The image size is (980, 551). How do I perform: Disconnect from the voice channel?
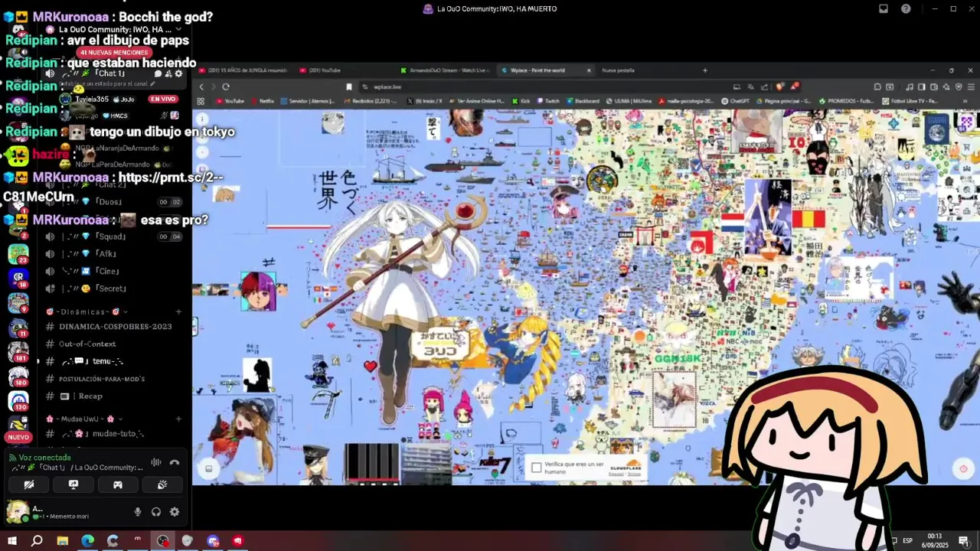175,462
